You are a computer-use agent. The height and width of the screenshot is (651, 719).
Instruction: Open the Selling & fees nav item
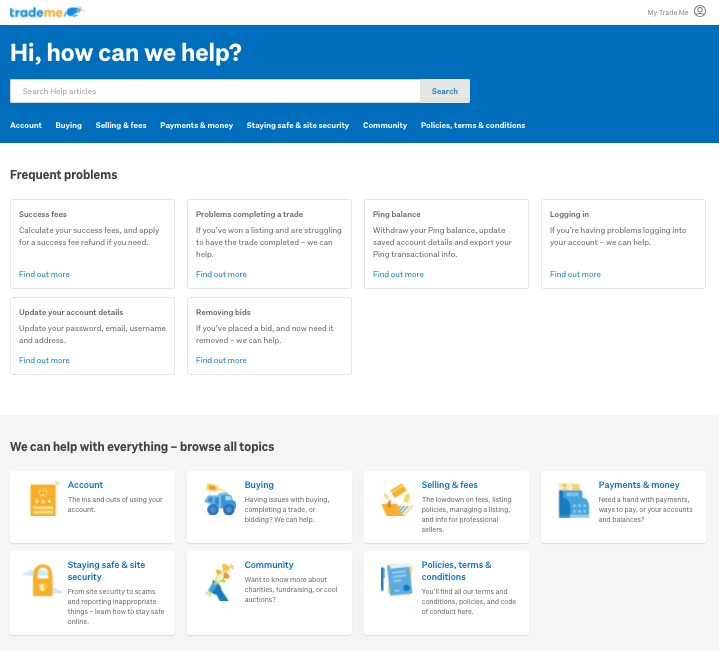point(121,125)
